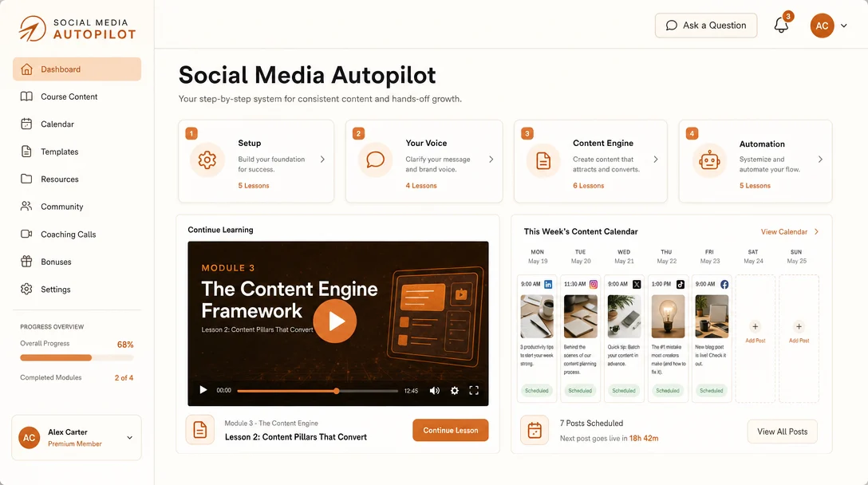Click the Scheduled badge on Friday's post
This screenshot has width=868, height=485.
(x=712, y=391)
